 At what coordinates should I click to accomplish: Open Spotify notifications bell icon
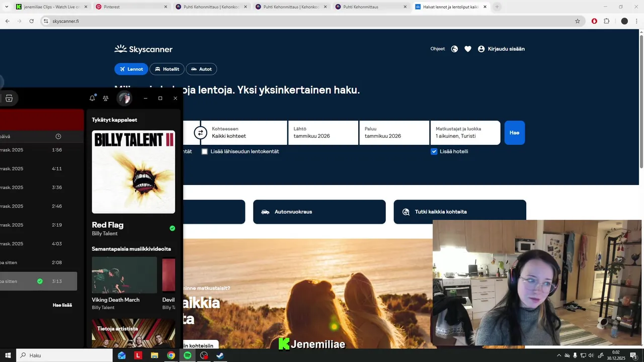click(92, 98)
